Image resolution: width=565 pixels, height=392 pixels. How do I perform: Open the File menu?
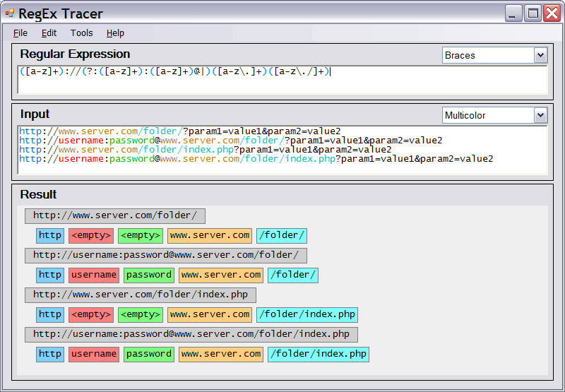pyautogui.click(x=20, y=33)
